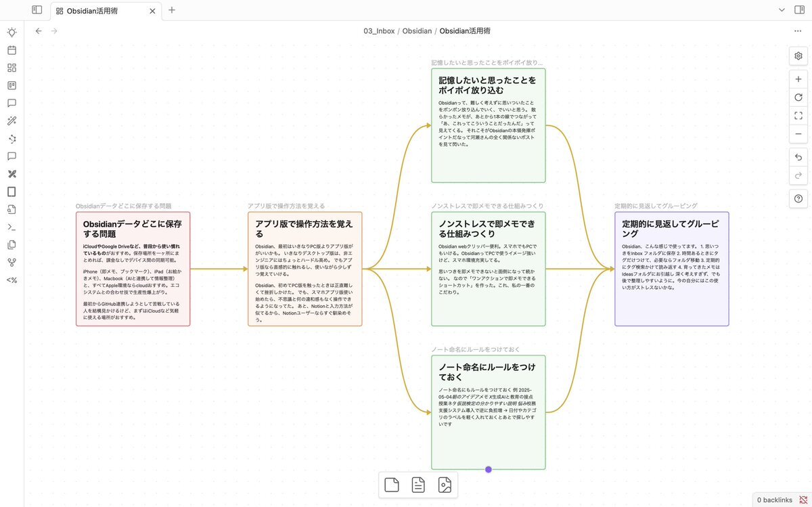Image resolution: width=812 pixels, height=507 pixels.
Task: Close the Obsidian活用術 tab
Action: pos(152,11)
